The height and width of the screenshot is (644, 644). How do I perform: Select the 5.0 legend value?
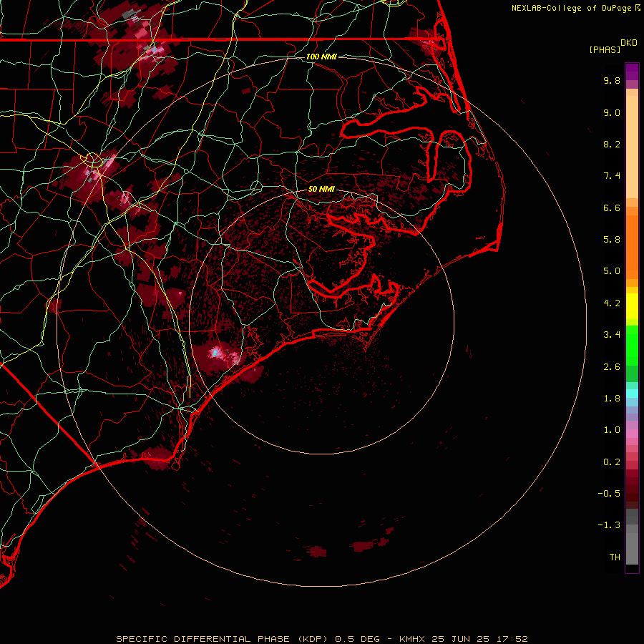(x=612, y=271)
